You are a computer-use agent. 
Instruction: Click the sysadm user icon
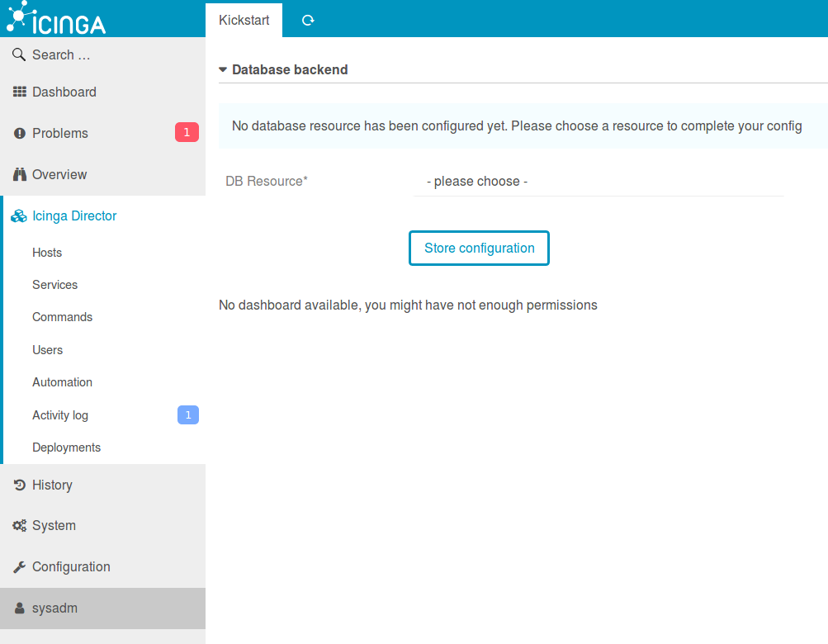20,608
